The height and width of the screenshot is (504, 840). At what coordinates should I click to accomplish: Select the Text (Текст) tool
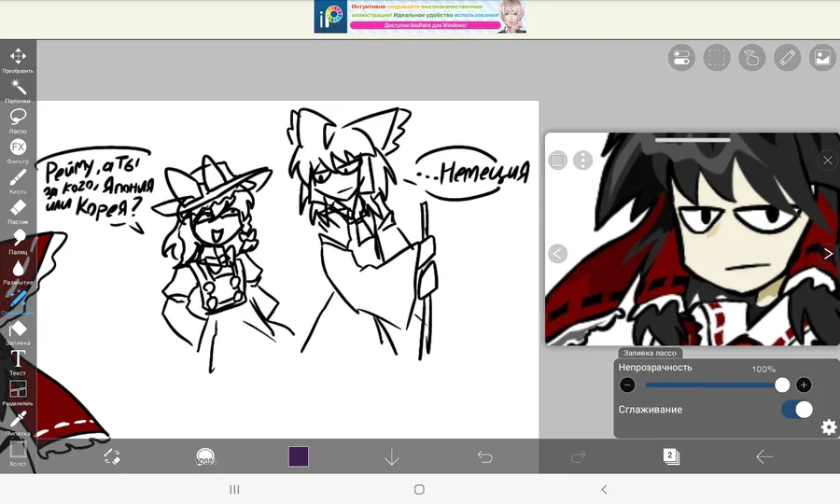(18, 363)
